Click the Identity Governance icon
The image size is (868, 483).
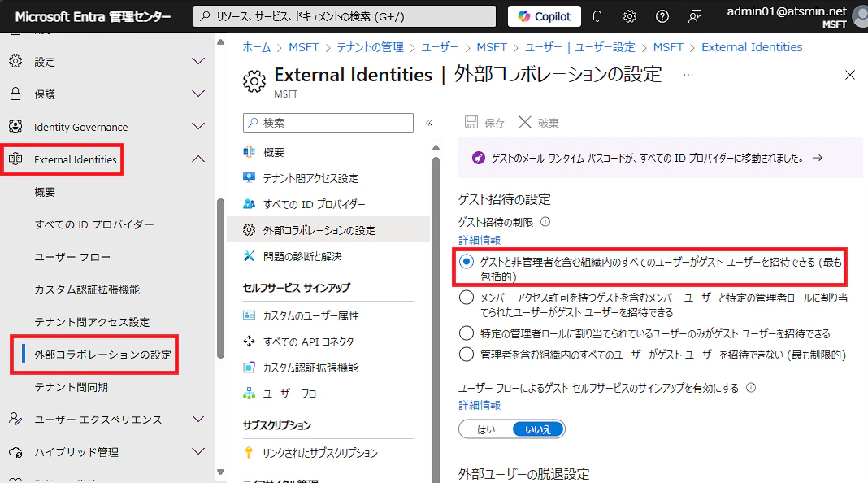pyautogui.click(x=15, y=127)
